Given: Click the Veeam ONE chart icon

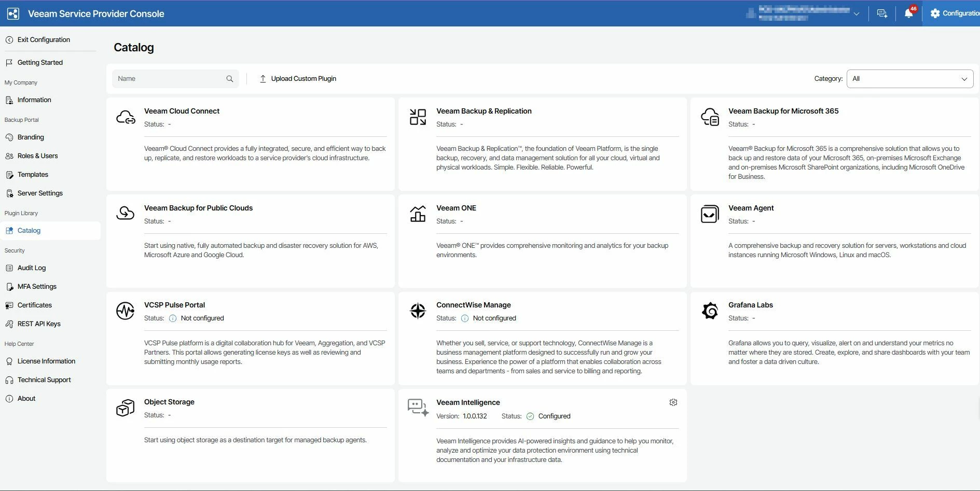Looking at the screenshot, I should [418, 214].
